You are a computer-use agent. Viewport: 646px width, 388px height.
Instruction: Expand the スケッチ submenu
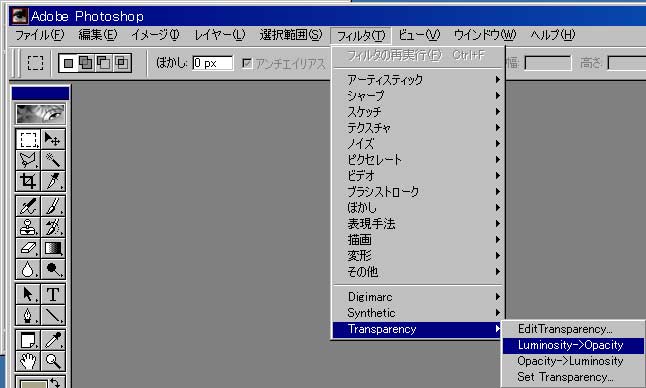click(418, 112)
